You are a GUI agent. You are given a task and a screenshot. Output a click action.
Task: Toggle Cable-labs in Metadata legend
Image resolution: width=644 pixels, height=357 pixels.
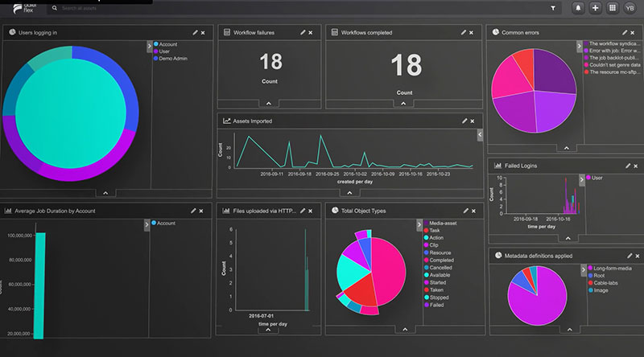pos(603,283)
